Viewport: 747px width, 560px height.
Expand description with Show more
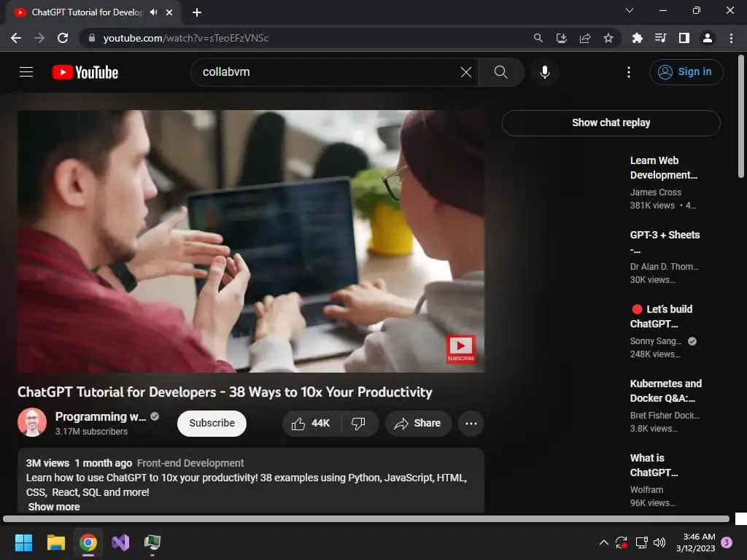[x=54, y=507]
